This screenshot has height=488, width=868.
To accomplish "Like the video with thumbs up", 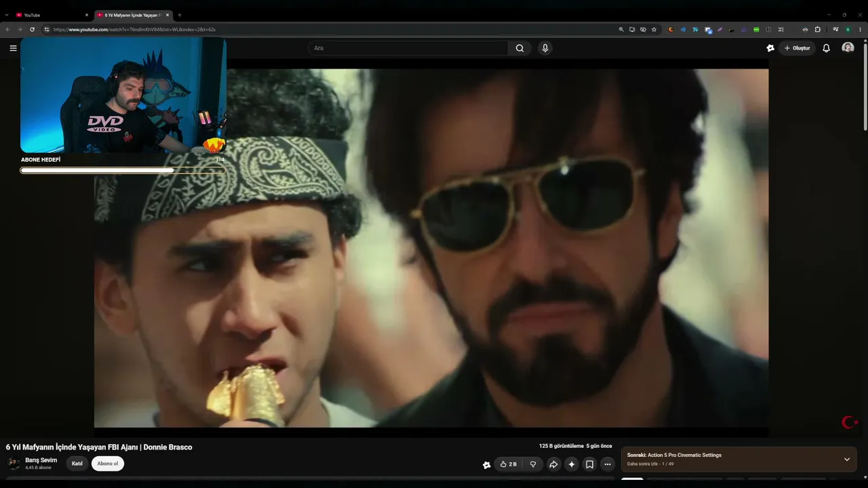I will (508, 464).
